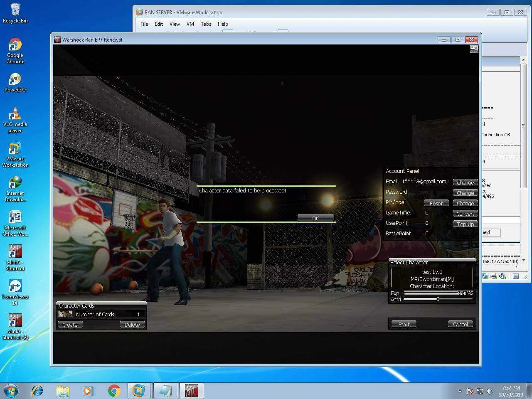Viewport: 532px width, 399px height.
Task: Click the Warshock Ran EP7 Renewal title bar icon
Action: [x=57, y=39]
